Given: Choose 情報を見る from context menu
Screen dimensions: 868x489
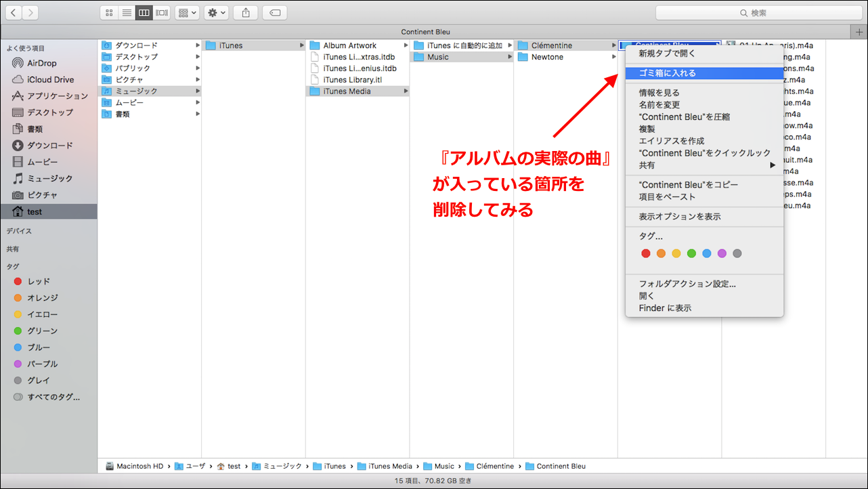Looking at the screenshot, I should [x=704, y=93].
